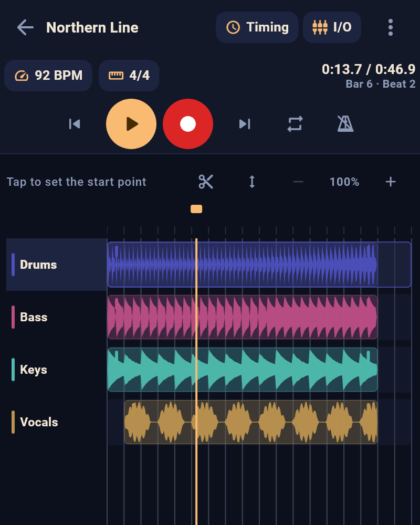This screenshot has height=525, width=420.
Task: Go back using the arrow icon
Action: click(x=25, y=27)
